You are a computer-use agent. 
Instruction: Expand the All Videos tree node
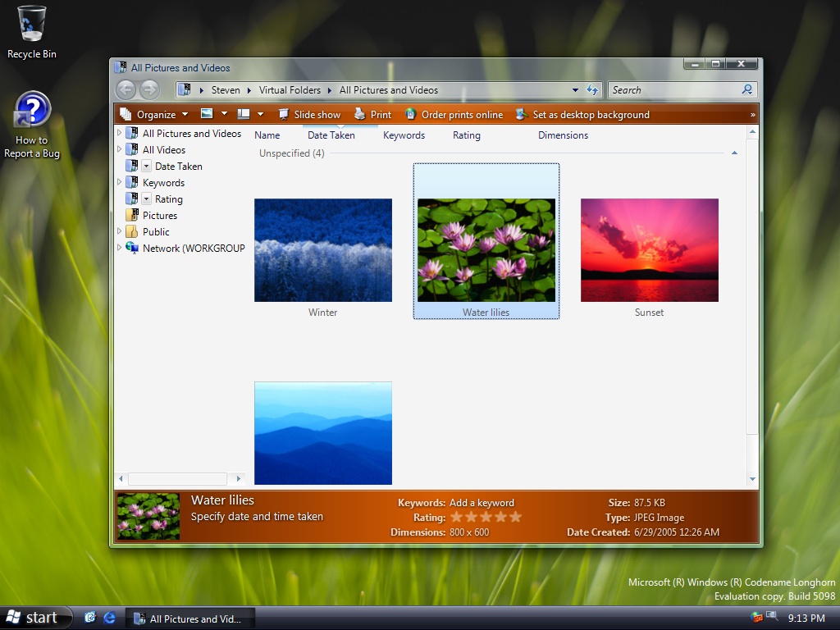[120, 149]
